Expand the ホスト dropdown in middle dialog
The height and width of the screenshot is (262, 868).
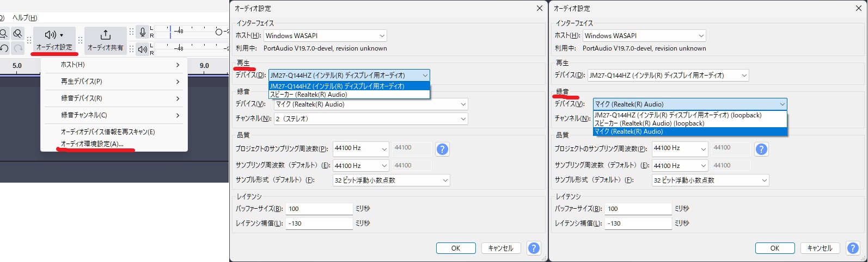(x=325, y=36)
